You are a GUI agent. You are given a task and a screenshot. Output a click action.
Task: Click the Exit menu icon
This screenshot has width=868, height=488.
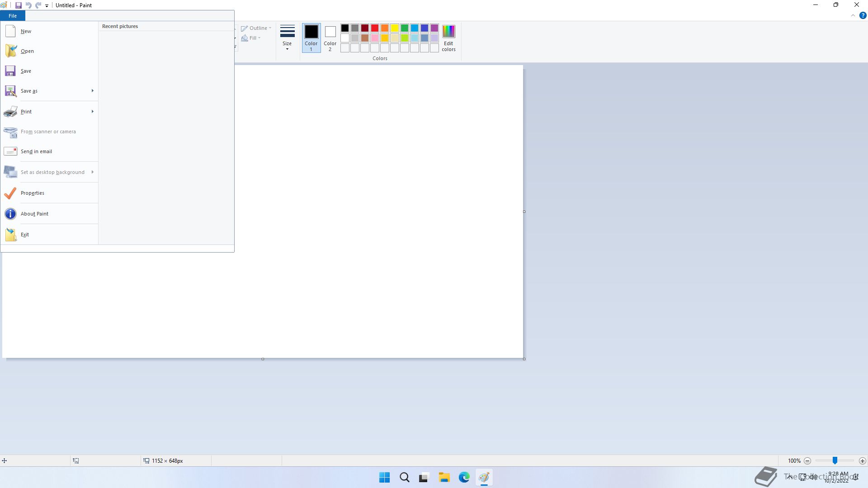coord(10,235)
